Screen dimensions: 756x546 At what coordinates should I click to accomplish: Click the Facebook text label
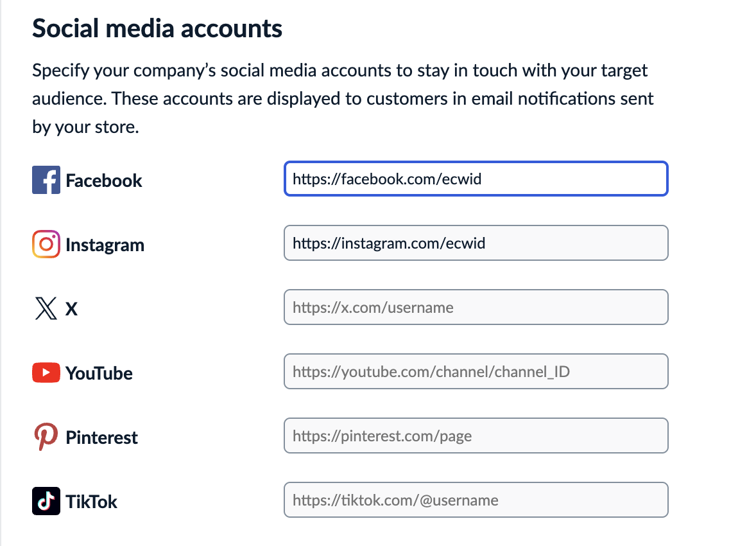pyautogui.click(x=104, y=181)
